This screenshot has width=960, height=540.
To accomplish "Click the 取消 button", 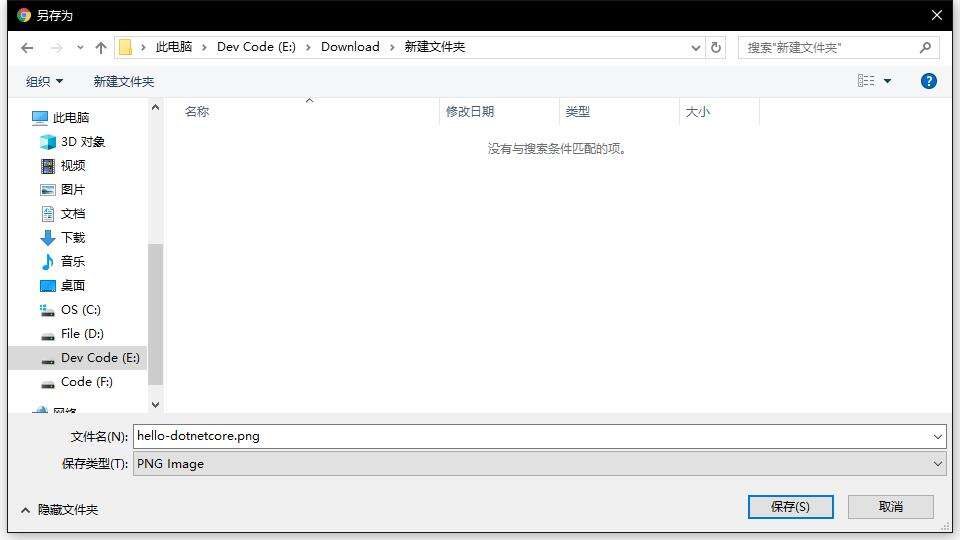I will pyautogui.click(x=890, y=507).
